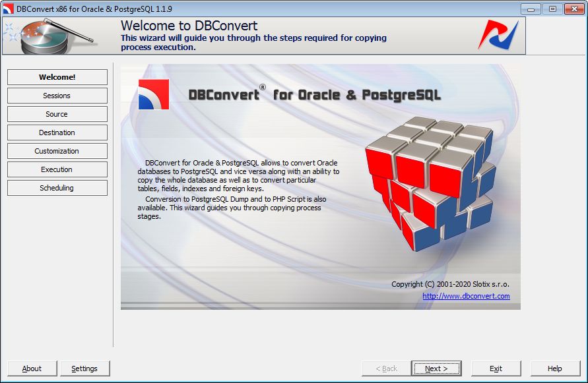
Task: Open the About dialog
Action: click(32, 368)
